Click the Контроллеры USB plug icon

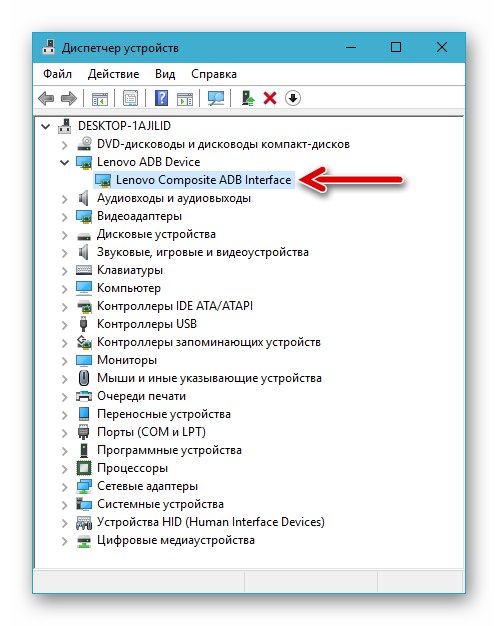(x=83, y=324)
